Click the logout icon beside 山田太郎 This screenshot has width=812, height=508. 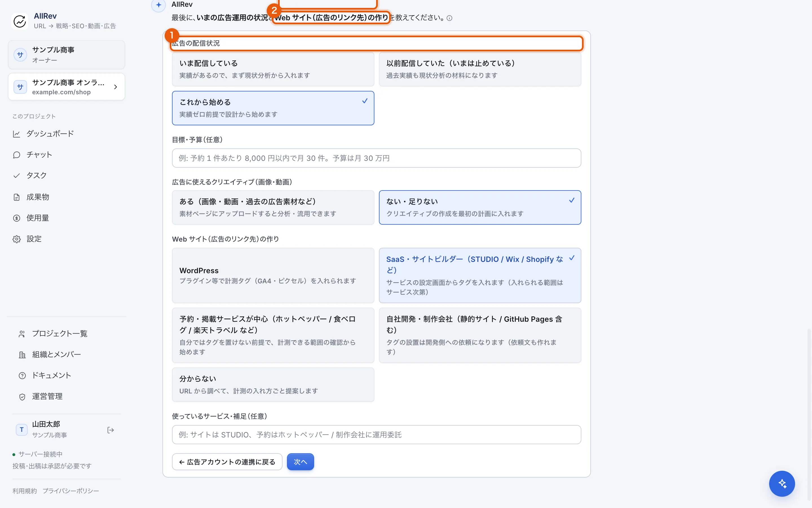click(111, 430)
